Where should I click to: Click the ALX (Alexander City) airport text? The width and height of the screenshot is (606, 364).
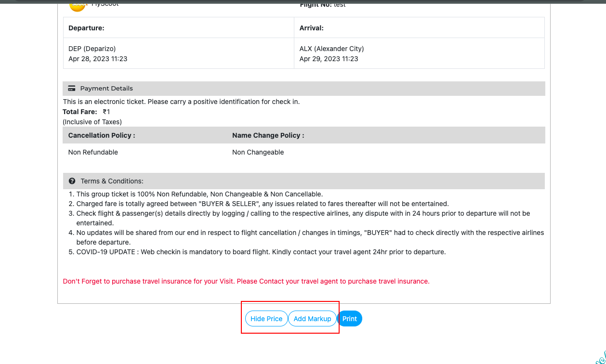(331, 49)
